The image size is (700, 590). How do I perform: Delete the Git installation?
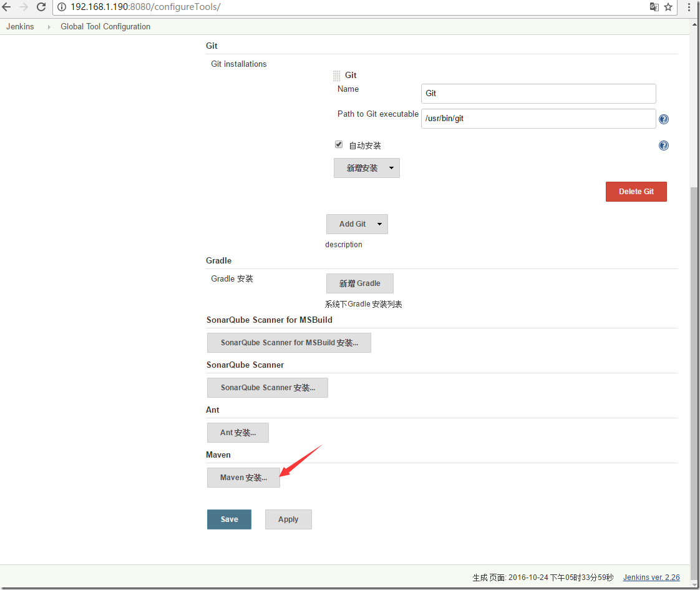636,192
